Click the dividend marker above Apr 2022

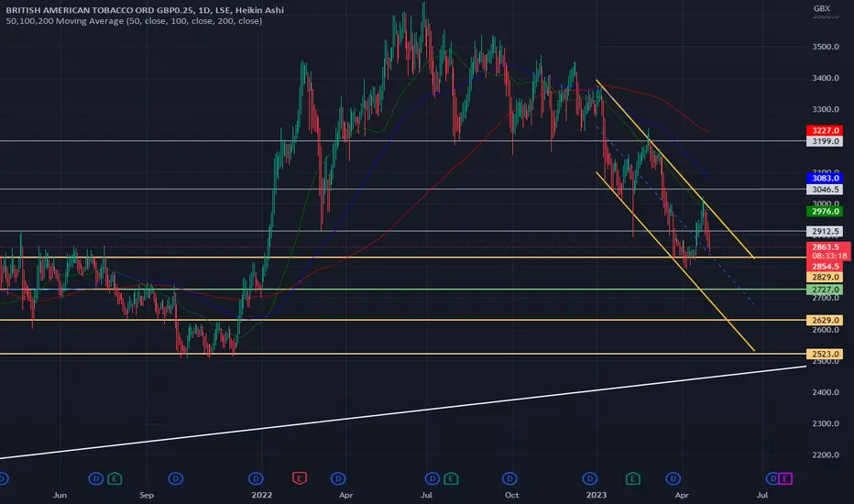[338, 479]
